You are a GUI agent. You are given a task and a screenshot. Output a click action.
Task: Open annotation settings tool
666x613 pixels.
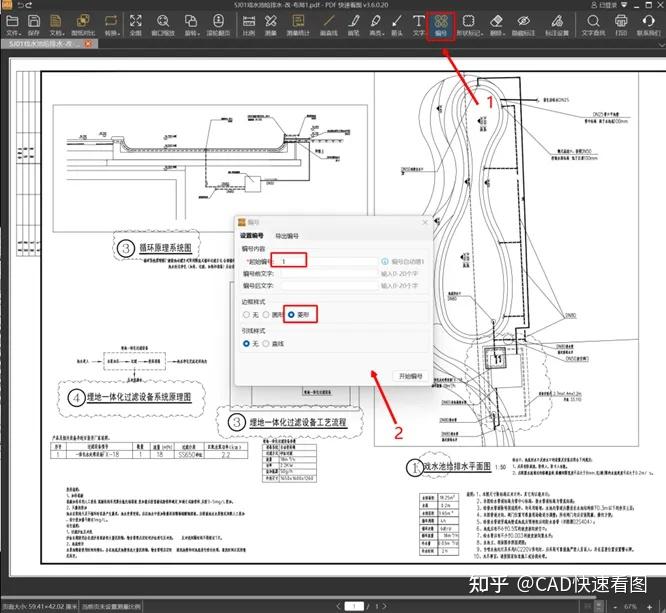pos(557,25)
